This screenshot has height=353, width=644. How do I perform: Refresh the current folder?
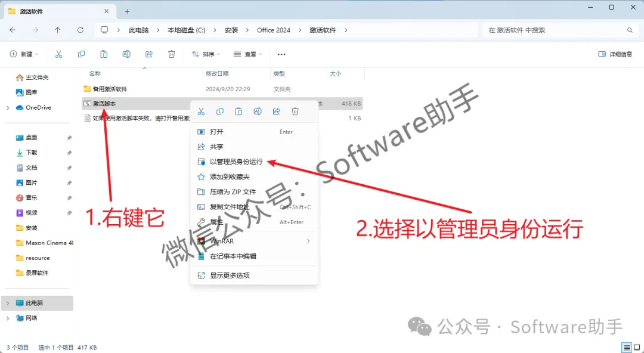[x=80, y=30]
